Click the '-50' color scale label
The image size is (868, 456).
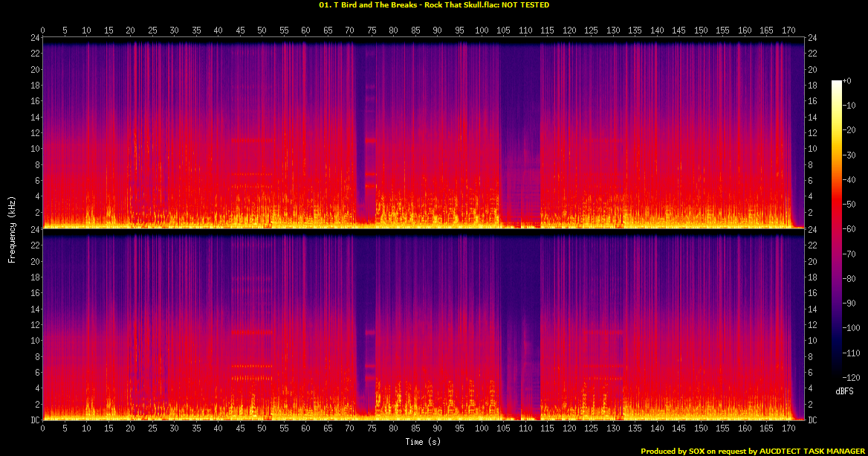tap(849, 205)
